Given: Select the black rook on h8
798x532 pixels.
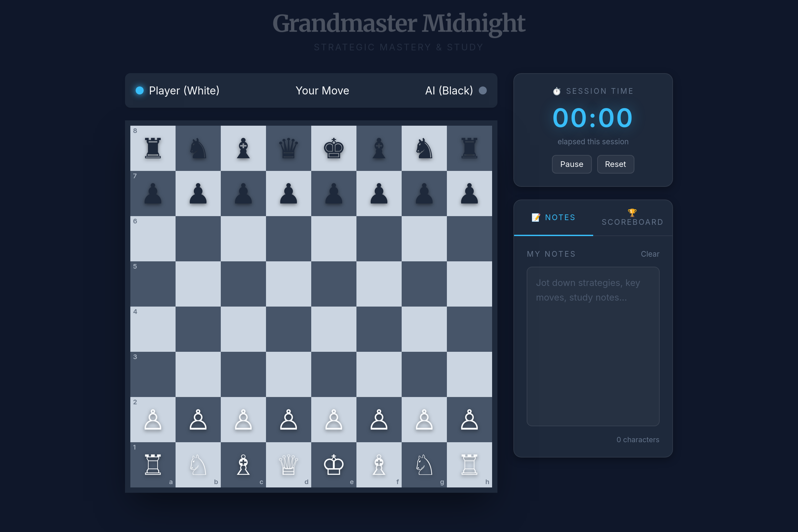Looking at the screenshot, I should click(x=469, y=148).
